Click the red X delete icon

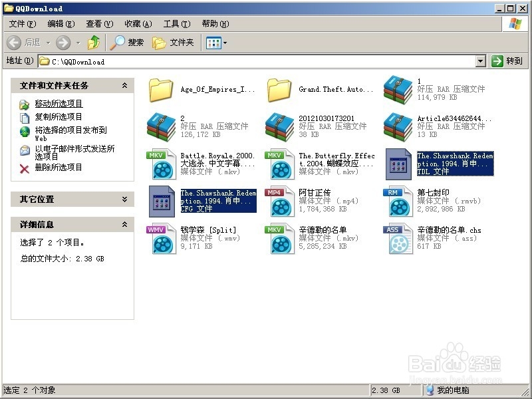[x=25, y=169]
